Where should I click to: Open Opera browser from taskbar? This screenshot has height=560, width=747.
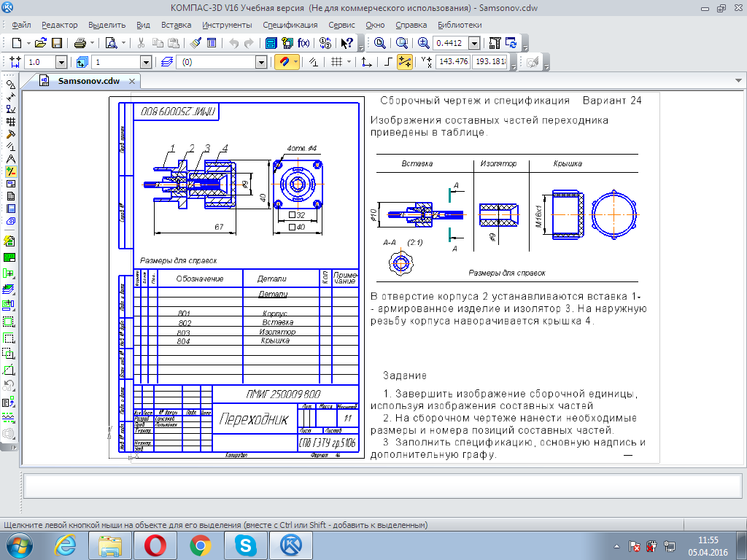155,546
